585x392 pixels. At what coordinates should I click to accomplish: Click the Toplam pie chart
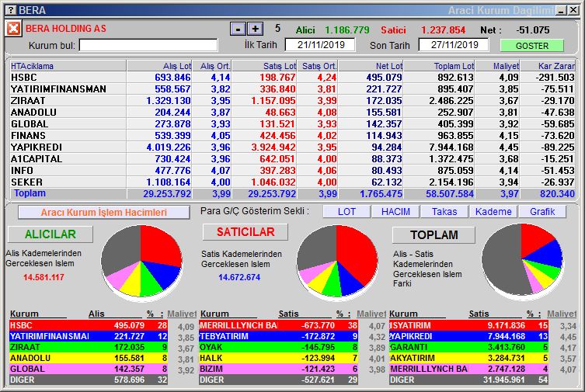coord(522,261)
